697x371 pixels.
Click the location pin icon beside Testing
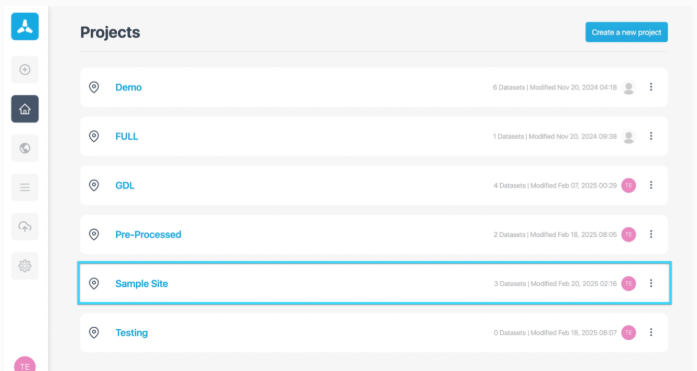(94, 332)
